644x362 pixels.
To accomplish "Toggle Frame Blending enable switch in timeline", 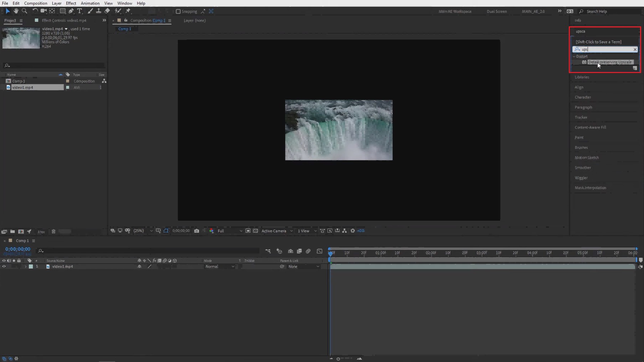I will (299, 251).
